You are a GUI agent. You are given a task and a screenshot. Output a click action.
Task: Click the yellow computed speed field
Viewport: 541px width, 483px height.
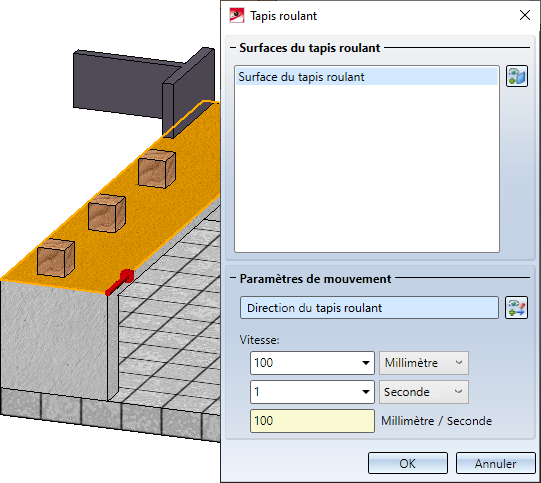pos(312,421)
